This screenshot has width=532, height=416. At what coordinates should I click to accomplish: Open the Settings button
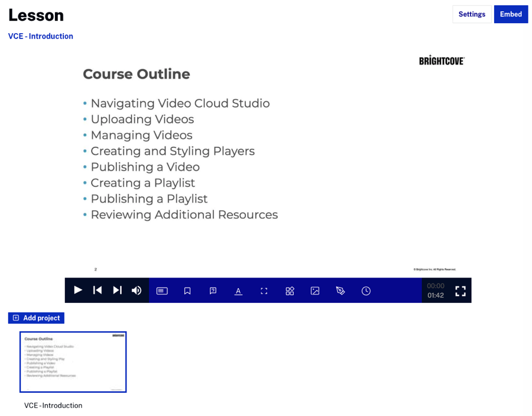(472, 14)
